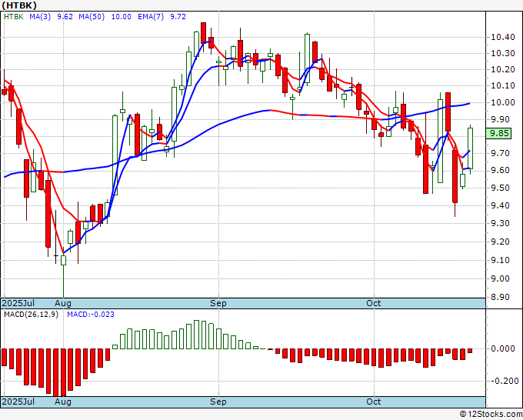Click the MACD:-0.023 value readout
The width and height of the screenshot is (523, 420).
pos(91,315)
